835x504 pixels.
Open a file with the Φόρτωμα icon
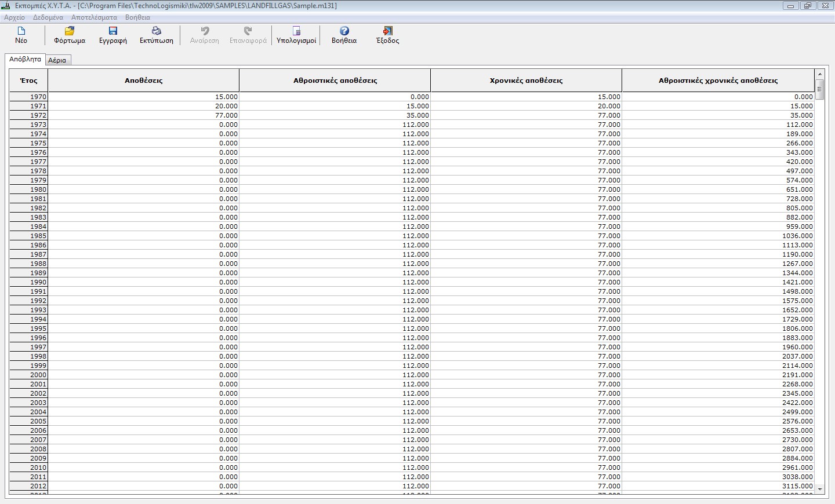click(70, 31)
